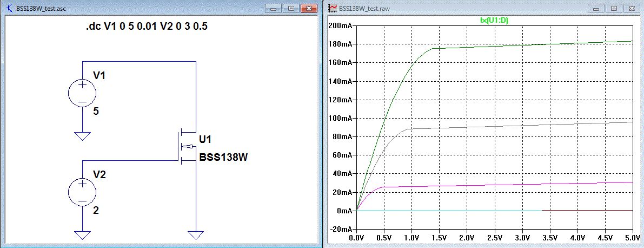Click the V2 source label
This screenshot has height=248, width=644.
[100, 174]
